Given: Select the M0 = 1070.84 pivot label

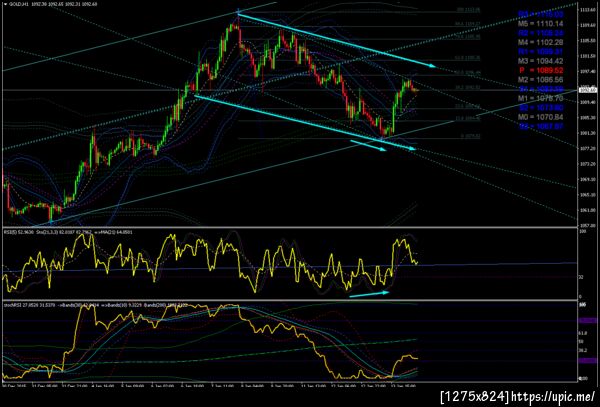Looking at the screenshot, I should 541,117.
